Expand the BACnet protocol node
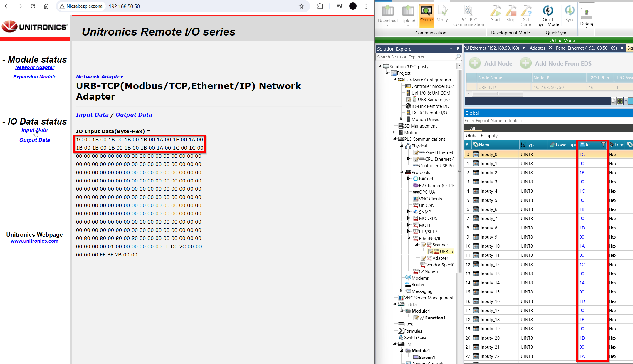Image resolution: width=633 pixels, height=364 pixels. (409, 179)
